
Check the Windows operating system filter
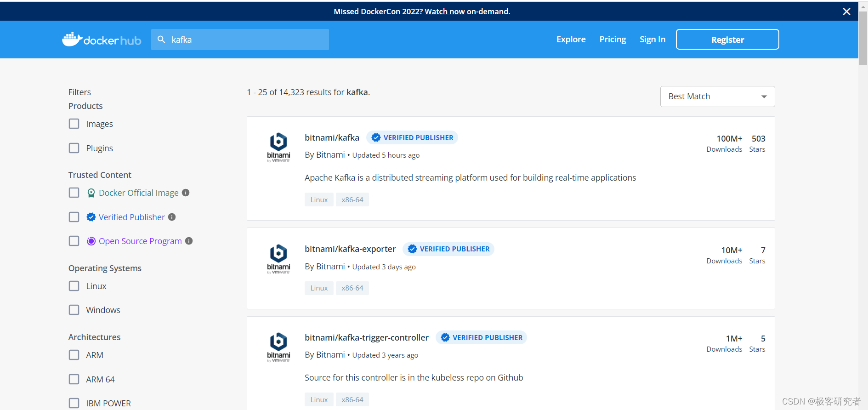point(74,310)
